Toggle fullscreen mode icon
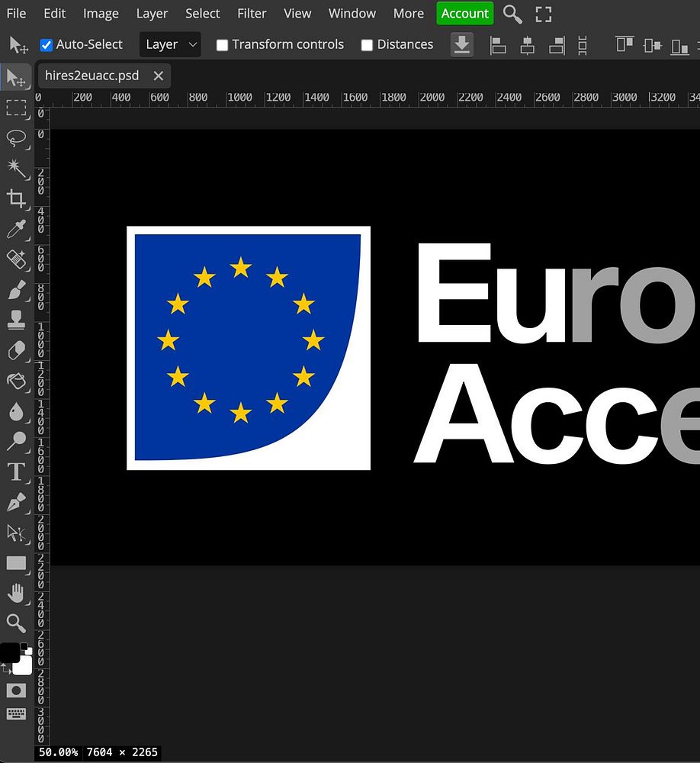Image resolution: width=700 pixels, height=763 pixels. 544,14
